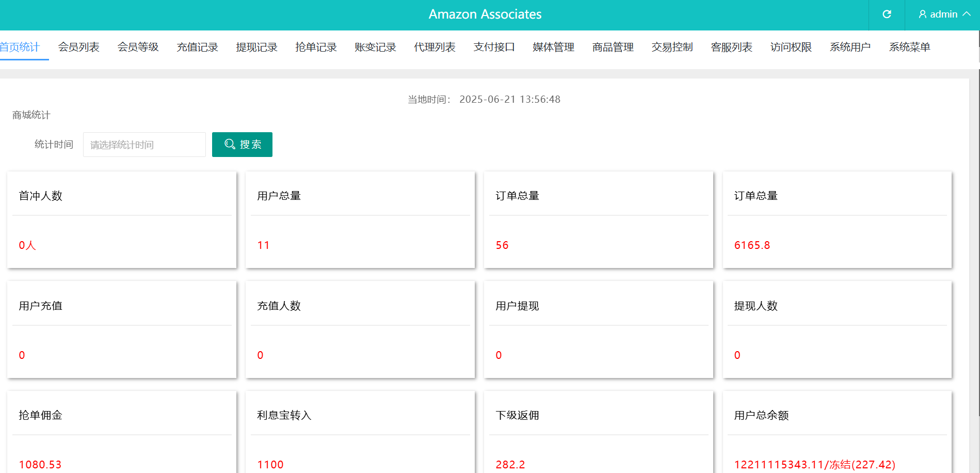
Task: Click the 统计时间 date input field
Action: [x=144, y=145]
